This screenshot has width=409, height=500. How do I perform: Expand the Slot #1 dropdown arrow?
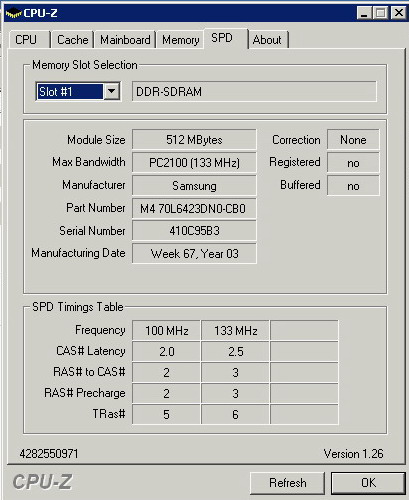(112, 91)
